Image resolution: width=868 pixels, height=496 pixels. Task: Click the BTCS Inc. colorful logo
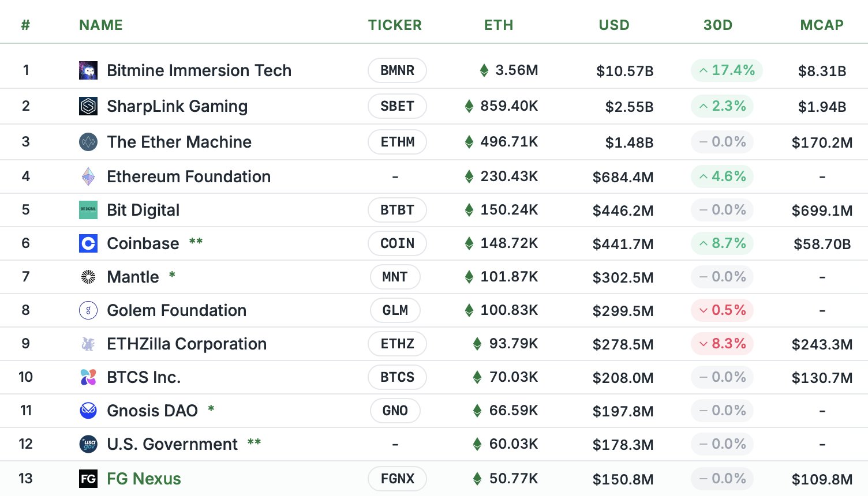[x=88, y=377]
